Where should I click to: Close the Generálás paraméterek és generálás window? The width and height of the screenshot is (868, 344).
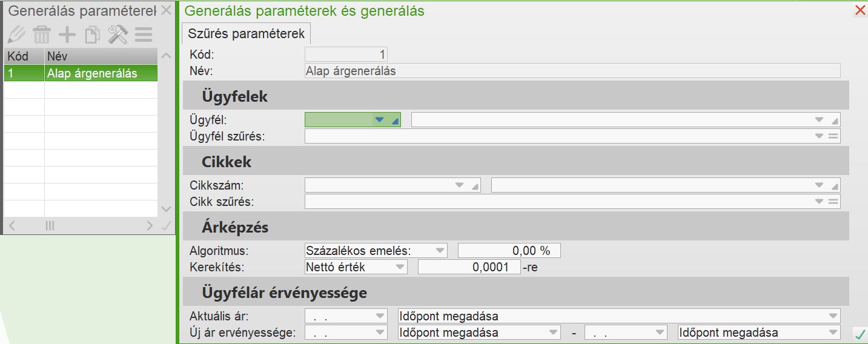click(x=860, y=10)
